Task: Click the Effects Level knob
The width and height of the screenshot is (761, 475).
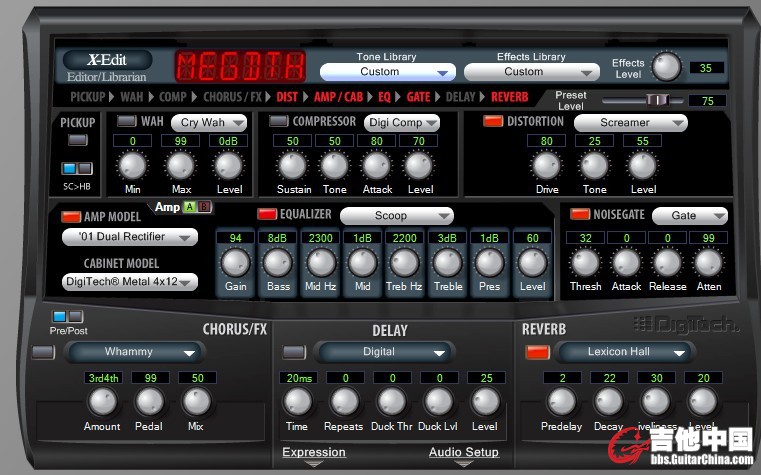Action: [666, 67]
